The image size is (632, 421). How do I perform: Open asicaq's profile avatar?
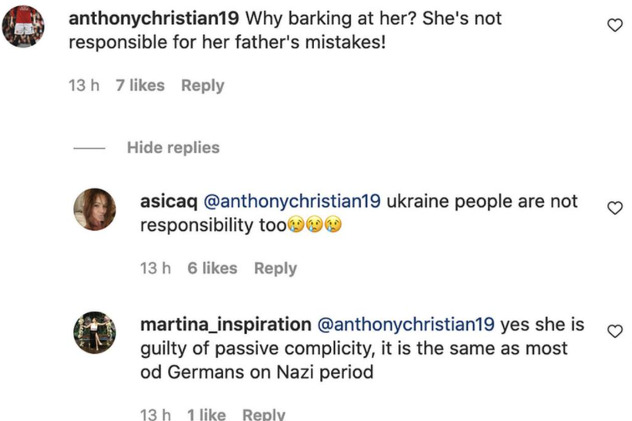pos(97,208)
